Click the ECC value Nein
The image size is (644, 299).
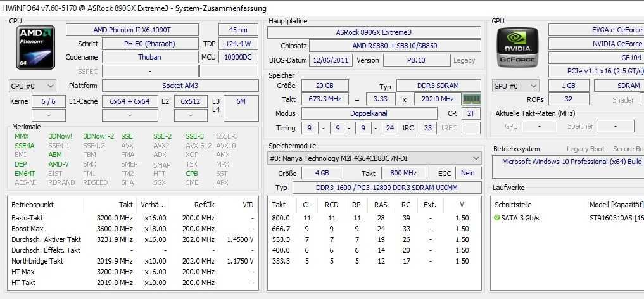coord(468,174)
